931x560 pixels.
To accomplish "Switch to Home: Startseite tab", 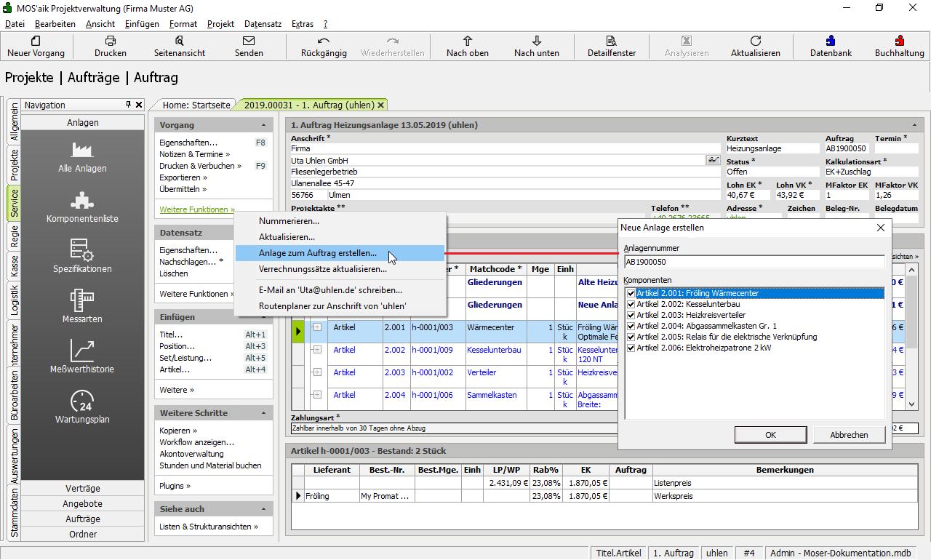I will (196, 105).
